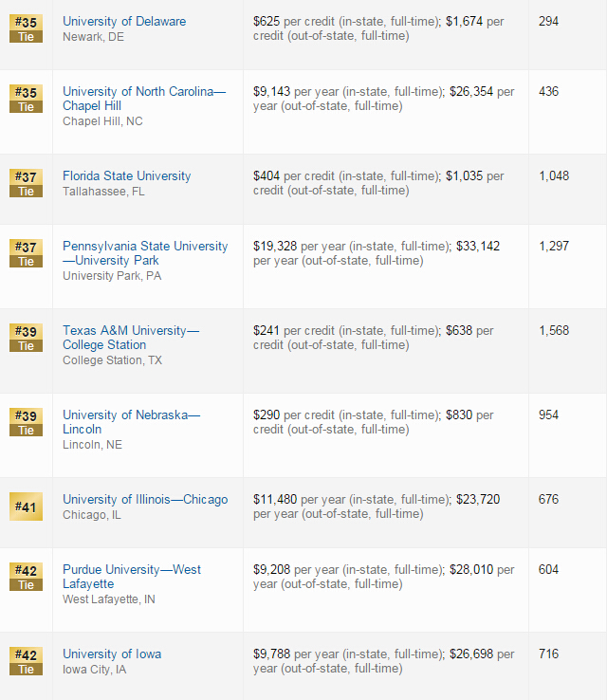Click #35 Tie badge beside Delaware
This screenshot has height=700, width=607.
26,28
